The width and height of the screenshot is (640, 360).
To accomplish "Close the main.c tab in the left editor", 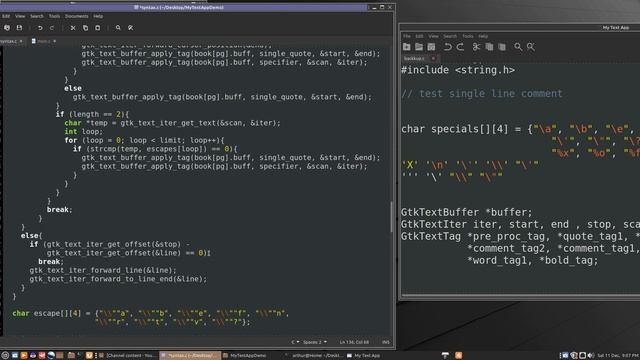I will coord(54,41).
